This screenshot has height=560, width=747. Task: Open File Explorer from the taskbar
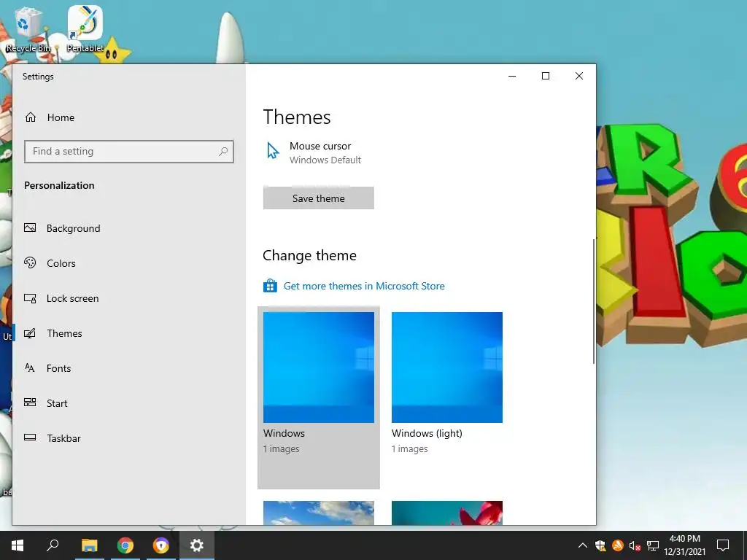pyautogui.click(x=89, y=545)
